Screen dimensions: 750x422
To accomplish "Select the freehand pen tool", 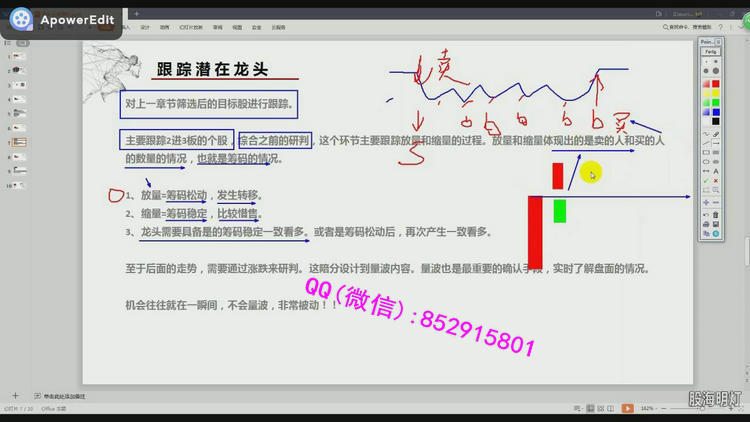I will pyautogui.click(x=705, y=133).
